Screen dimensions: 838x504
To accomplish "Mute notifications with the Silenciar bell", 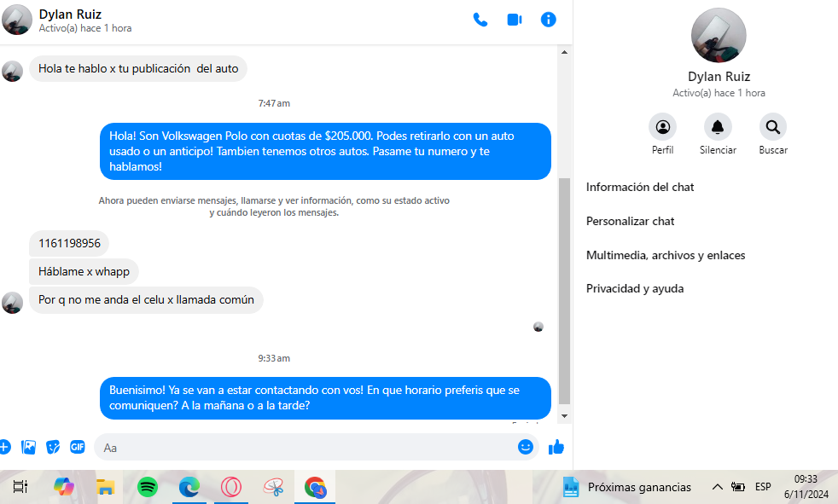I will tap(718, 127).
